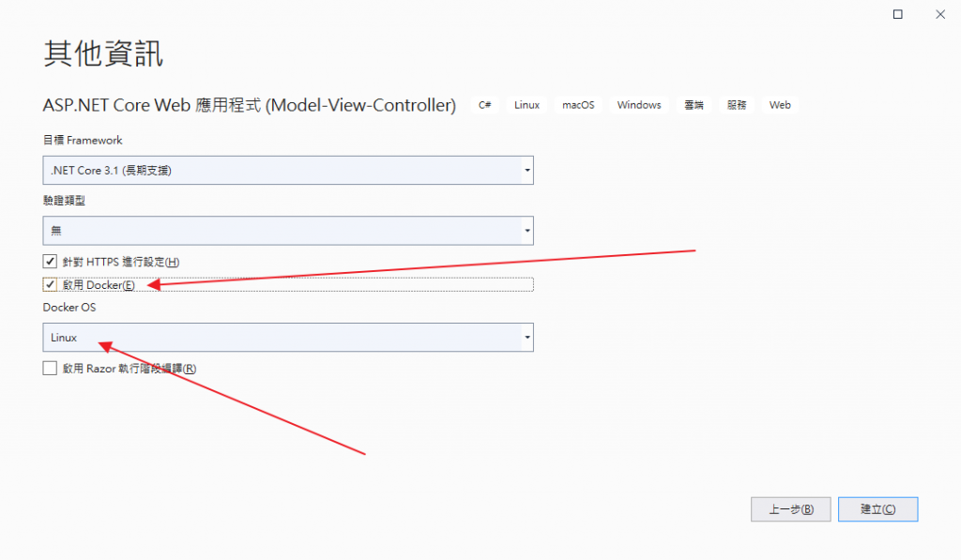Close the dialog window

pyautogui.click(x=940, y=14)
